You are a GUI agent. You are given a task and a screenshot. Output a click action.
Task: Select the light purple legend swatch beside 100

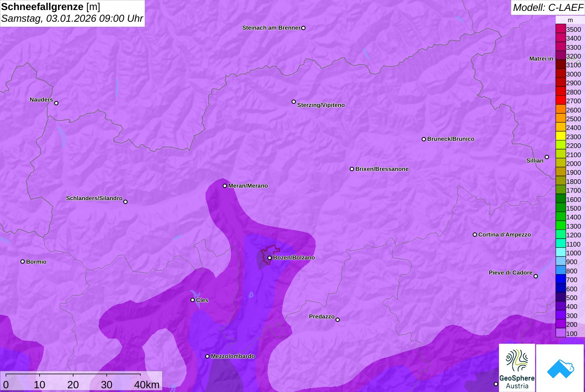tap(560, 333)
